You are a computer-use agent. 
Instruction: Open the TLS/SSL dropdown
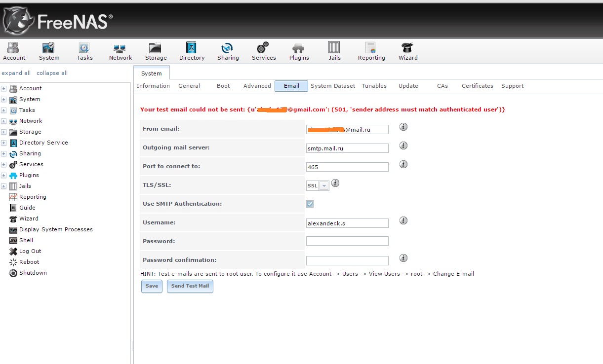pyautogui.click(x=324, y=186)
